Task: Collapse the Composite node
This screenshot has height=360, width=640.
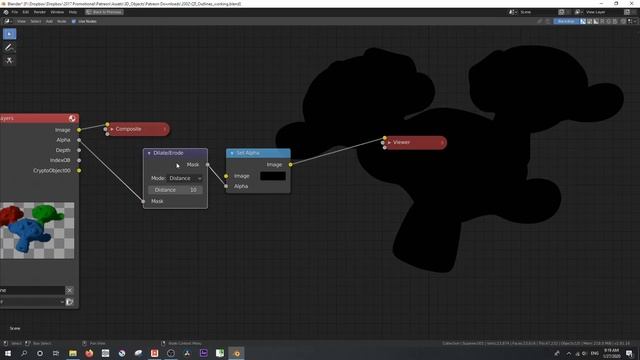Action: 112,129
